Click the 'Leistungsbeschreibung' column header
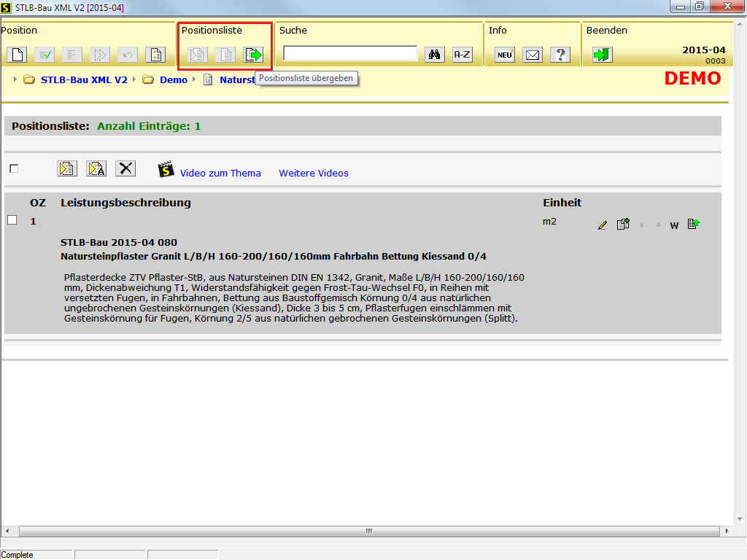Screen dimensions: 747x560 (x=125, y=203)
